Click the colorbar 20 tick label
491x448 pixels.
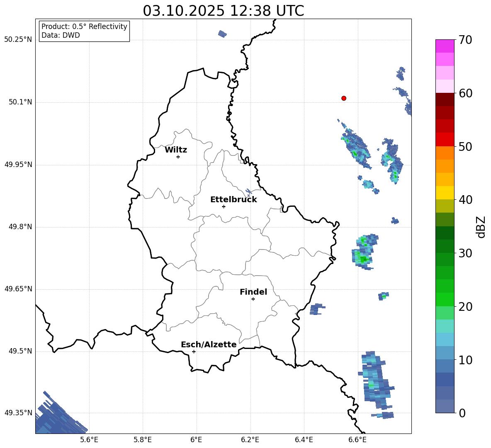(465, 307)
